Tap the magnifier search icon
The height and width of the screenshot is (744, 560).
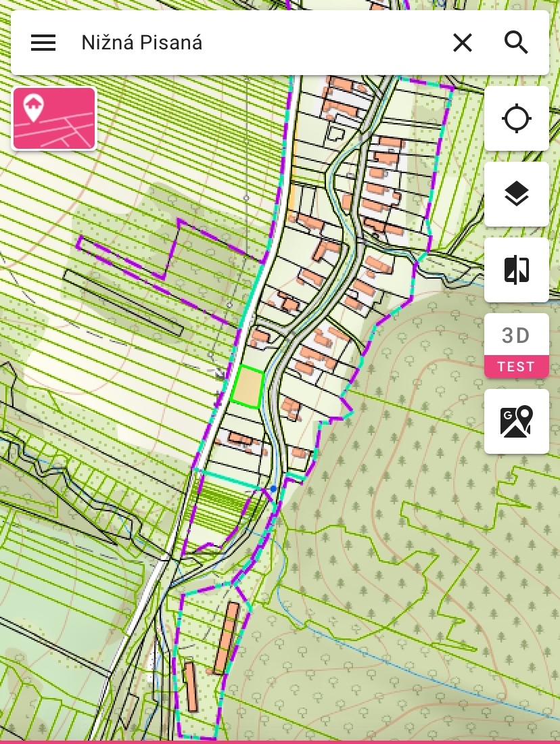pos(516,43)
